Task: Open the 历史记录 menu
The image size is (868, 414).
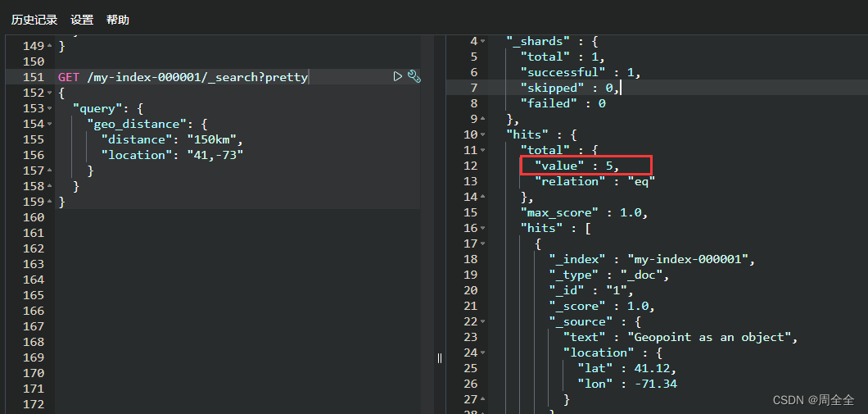Action: [x=34, y=20]
